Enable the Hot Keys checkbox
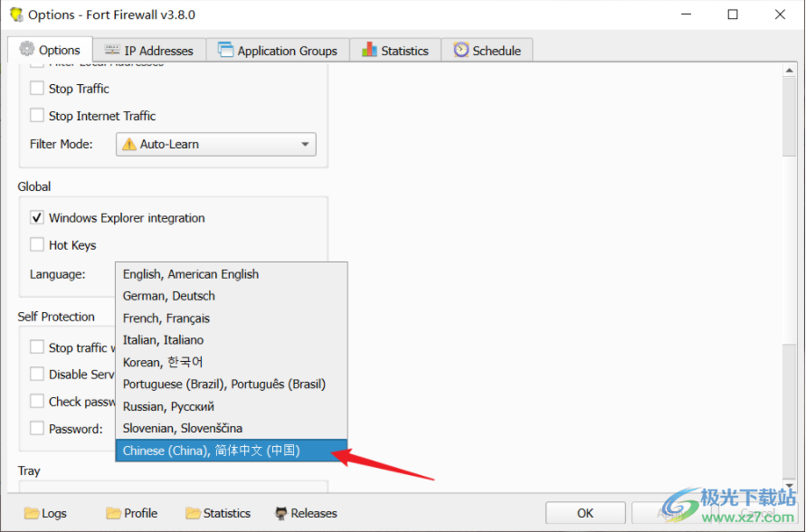Image resolution: width=806 pixels, height=532 pixels. point(37,244)
